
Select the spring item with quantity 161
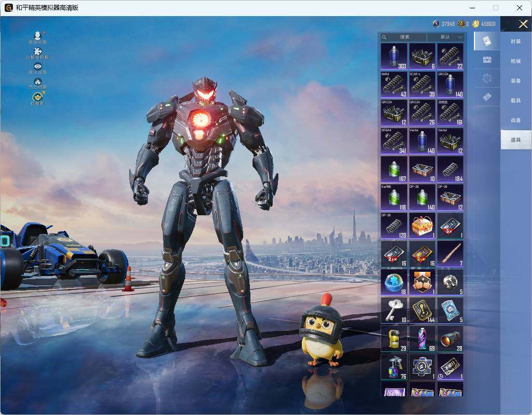450,113
